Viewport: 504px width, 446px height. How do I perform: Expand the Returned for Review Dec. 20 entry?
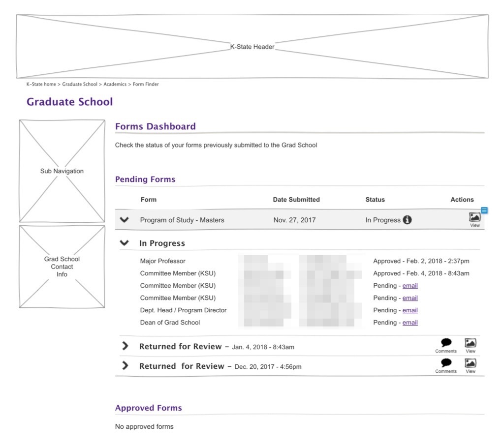pos(125,366)
